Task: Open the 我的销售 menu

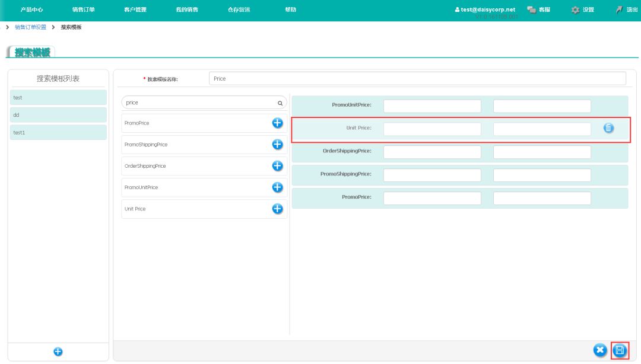Action: tap(187, 9)
